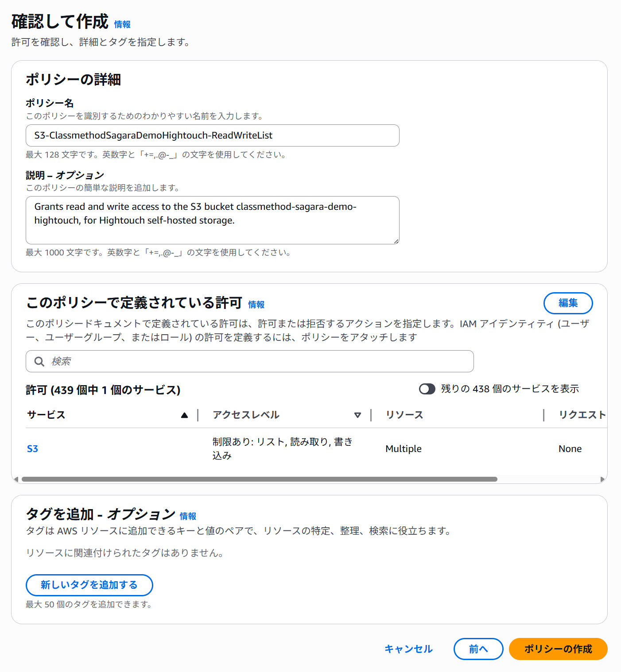Click the policy description textarea
Screen dimensions: 621x672
click(x=213, y=220)
